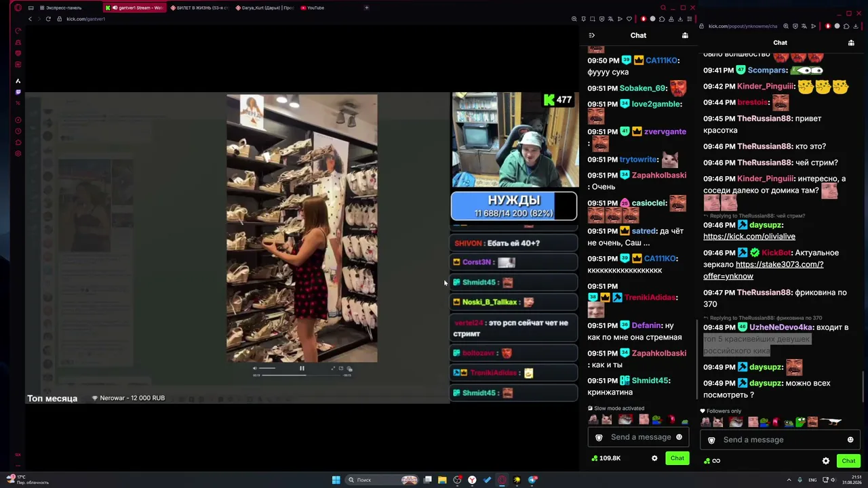Open File Explorer from the taskbar
This screenshot has width=868, height=488.
[x=442, y=480]
